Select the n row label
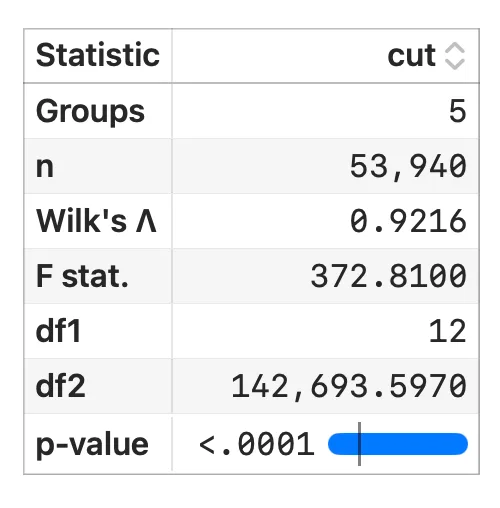The width and height of the screenshot is (500, 508). click(x=45, y=167)
